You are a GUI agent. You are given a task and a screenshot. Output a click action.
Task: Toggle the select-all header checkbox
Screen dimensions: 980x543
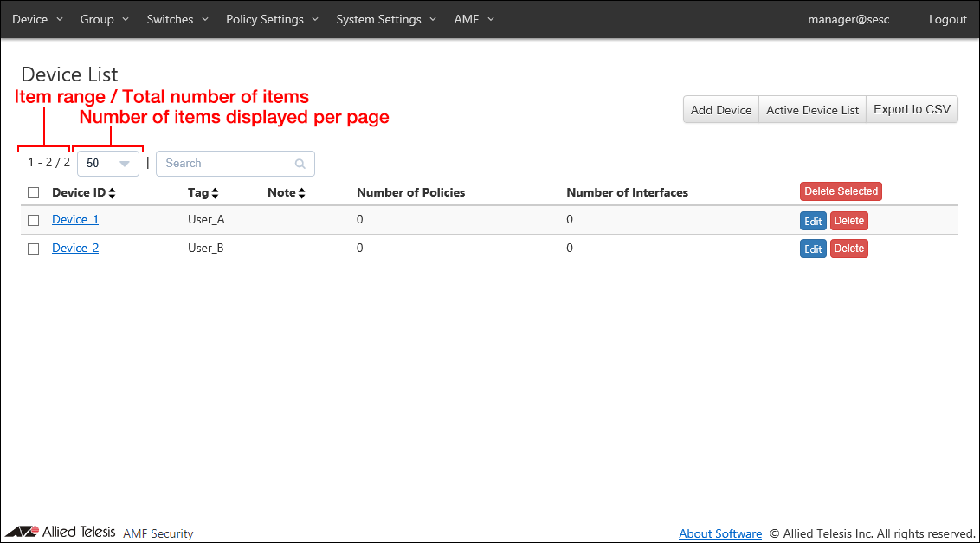(x=34, y=193)
